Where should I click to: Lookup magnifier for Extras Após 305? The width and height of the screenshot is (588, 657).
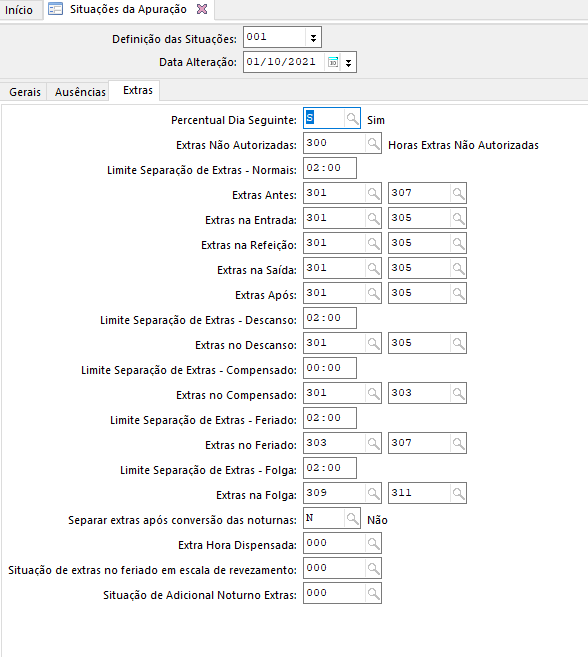pos(458,294)
